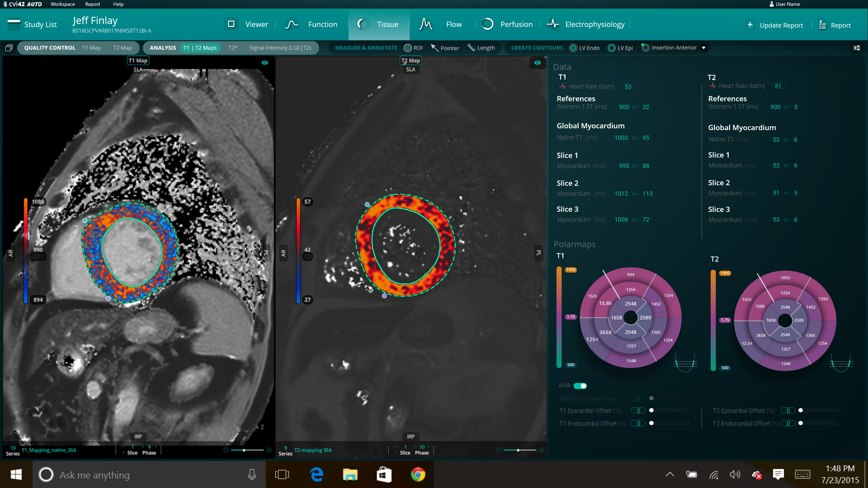Image resolution: width=868 pixels, height=488 pixels.
Task: Show hidden system tray icons
Action: pos(670,474)
